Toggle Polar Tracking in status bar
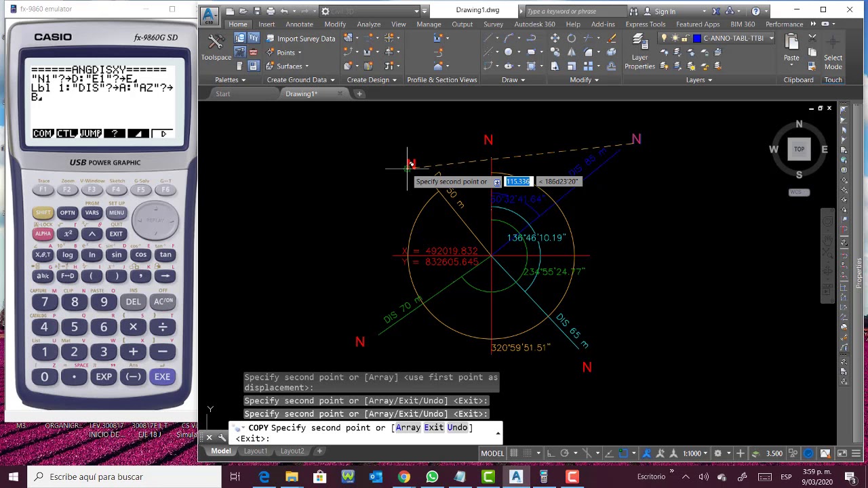This screenshot has width=868, height=488. (x=565, y=453)
